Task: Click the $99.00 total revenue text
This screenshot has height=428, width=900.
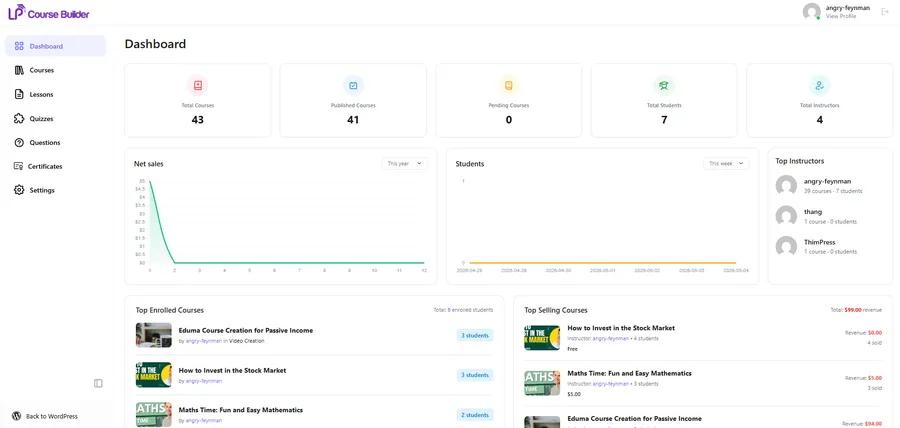Action: point(853,310)
